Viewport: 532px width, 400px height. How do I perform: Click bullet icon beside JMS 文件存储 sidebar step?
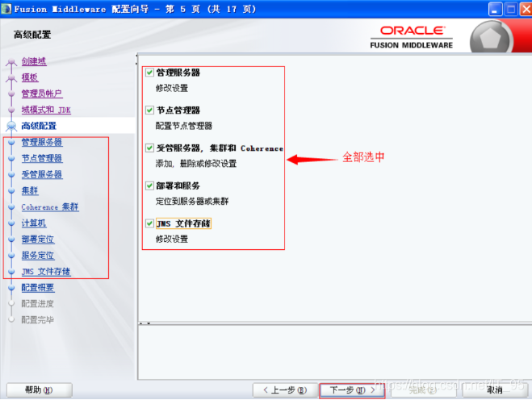coord(11,272)
